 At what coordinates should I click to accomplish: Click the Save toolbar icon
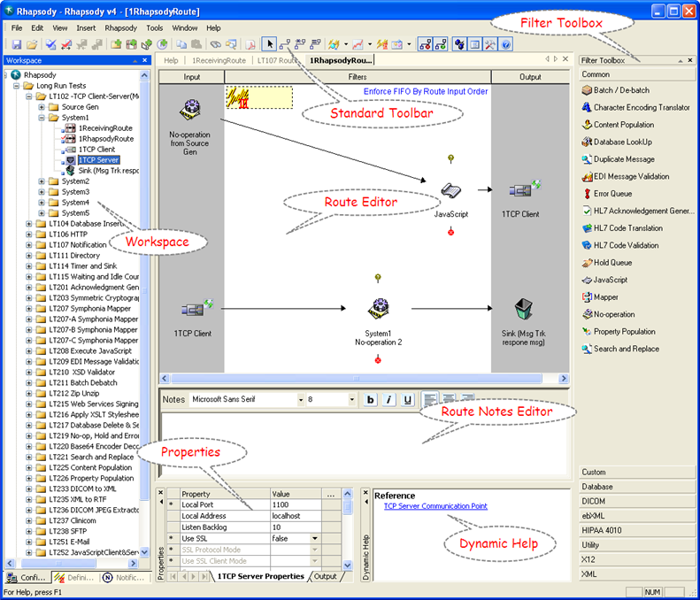click(17, 44)
